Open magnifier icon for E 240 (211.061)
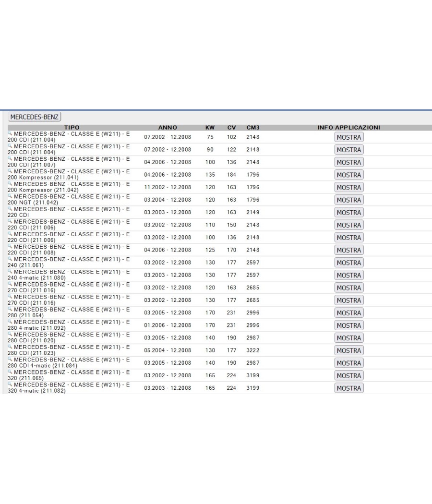The image size is (432, 504). [10, 258]
